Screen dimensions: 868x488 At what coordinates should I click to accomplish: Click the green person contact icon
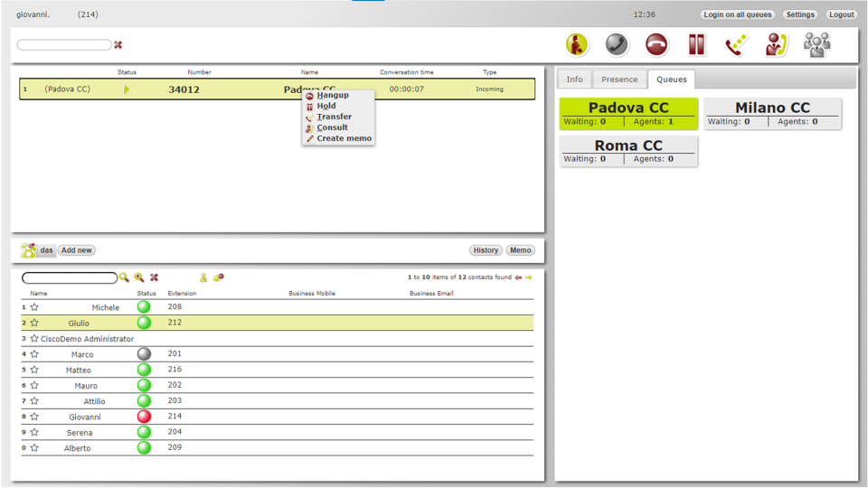click(203, 277)
